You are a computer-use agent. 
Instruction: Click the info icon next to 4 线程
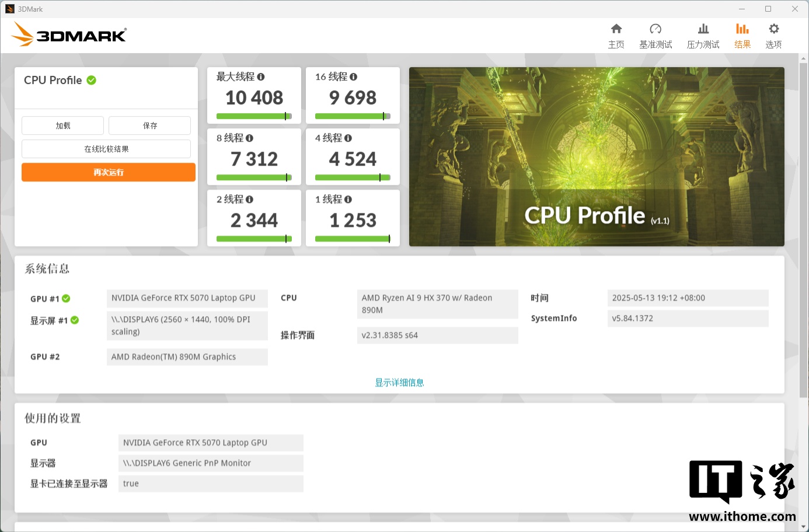[x=348, y=138]
